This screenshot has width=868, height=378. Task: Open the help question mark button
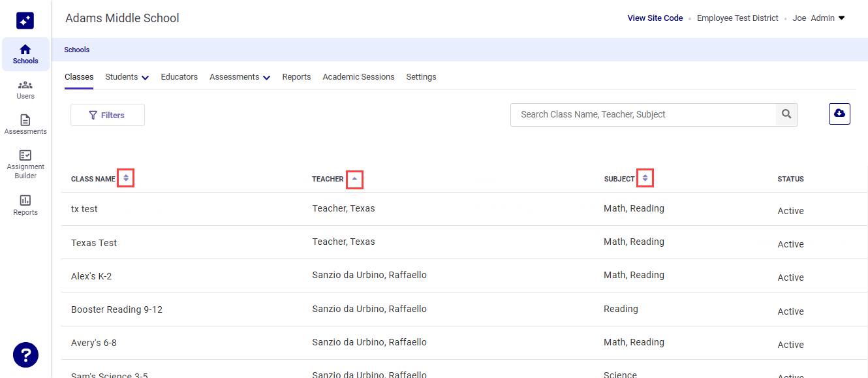25,355
